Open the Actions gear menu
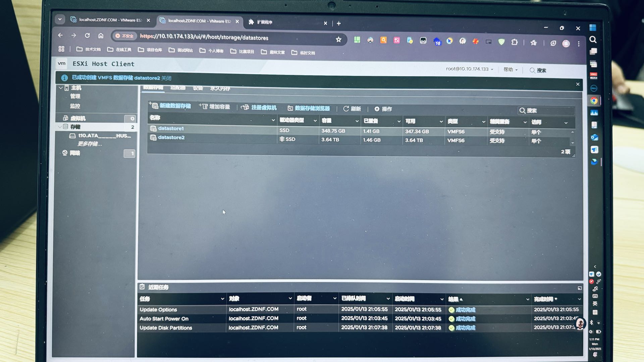The height and width of the screenshot is (362, 644). [377, 109]
